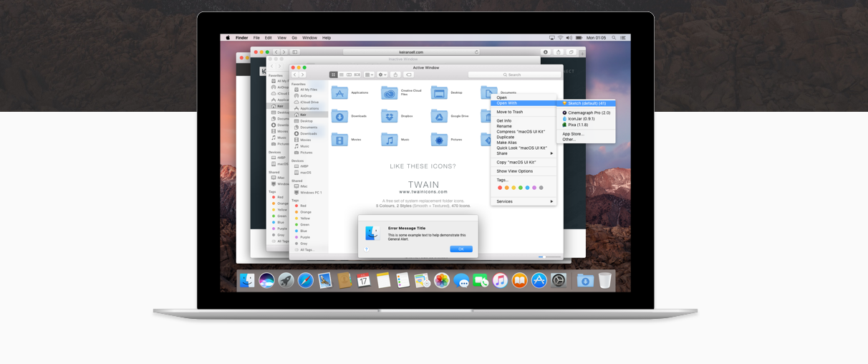
Task: Select icon view in Active Window toolbar
Action: pos(333,75)
